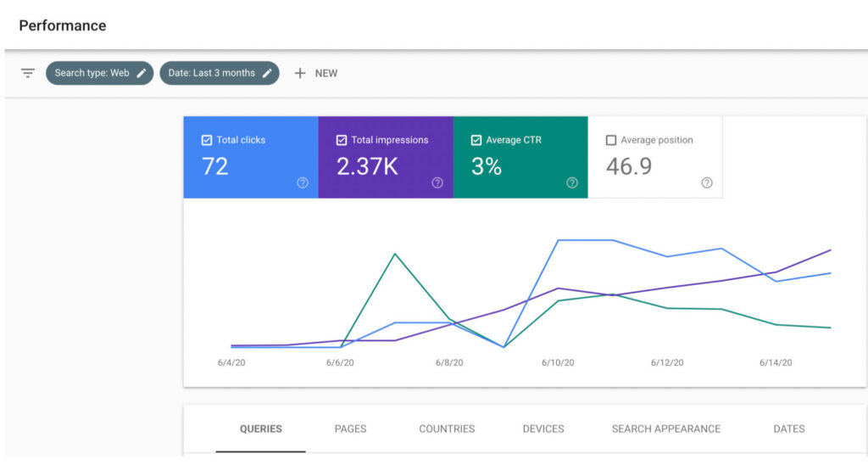The width and height of the screenshot is (868, 465).
Task: Click the 6/10/20 peak on clicks line
Action: (559, 240)
